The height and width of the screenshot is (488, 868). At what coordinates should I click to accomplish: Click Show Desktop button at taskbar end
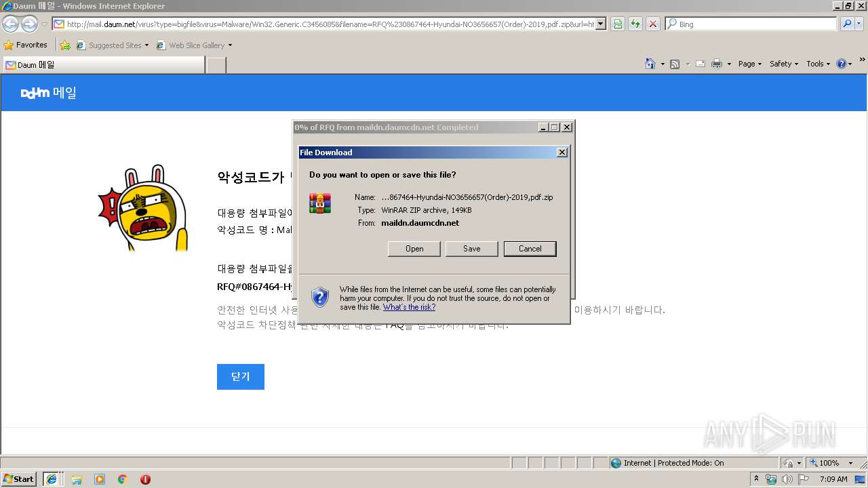coord(861,479)
